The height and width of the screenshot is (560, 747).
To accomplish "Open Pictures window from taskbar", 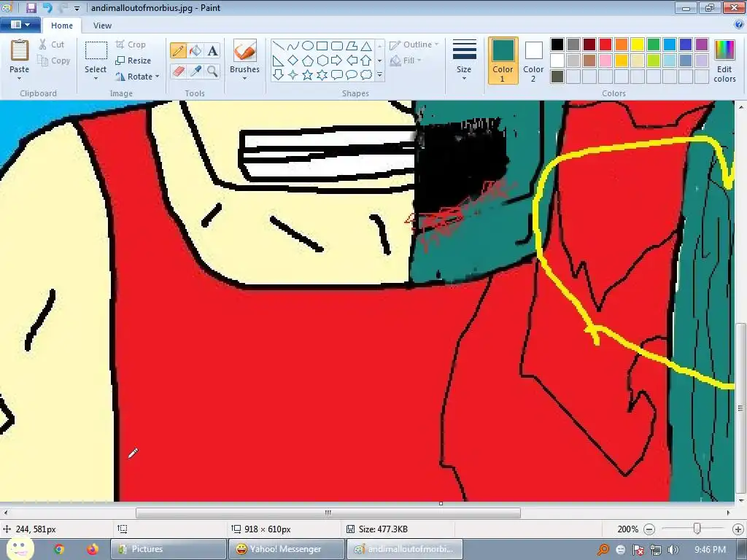I will click(169, 549).
